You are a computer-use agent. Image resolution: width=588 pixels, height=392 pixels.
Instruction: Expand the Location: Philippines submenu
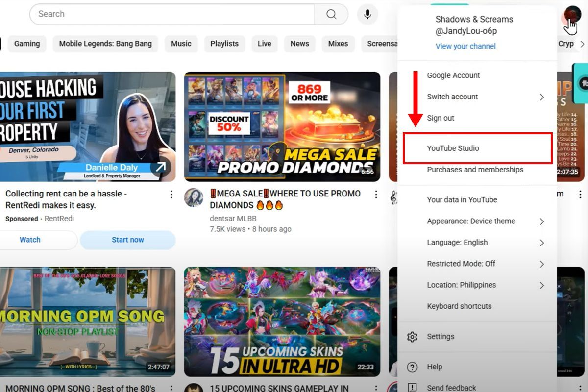[542, 285]
